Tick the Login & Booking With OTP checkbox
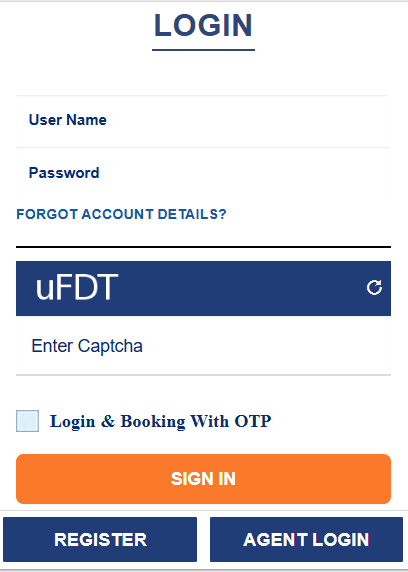This screenshot has height=572, width=408. 27,421
